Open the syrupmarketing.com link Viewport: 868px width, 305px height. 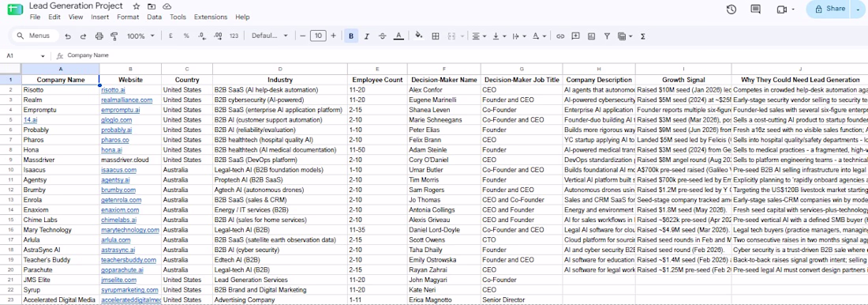[129, 289]
